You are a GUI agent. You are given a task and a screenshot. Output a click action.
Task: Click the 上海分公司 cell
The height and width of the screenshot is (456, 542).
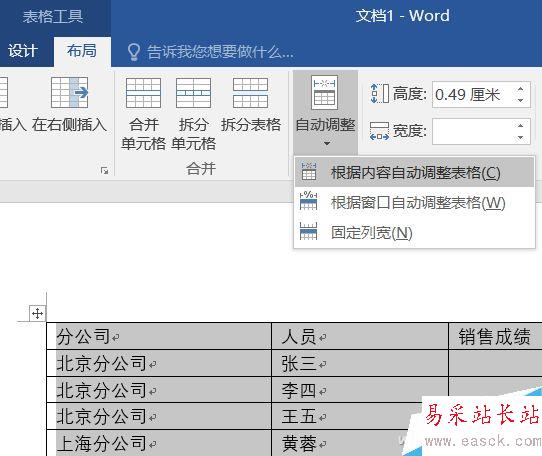coord(159,443)
